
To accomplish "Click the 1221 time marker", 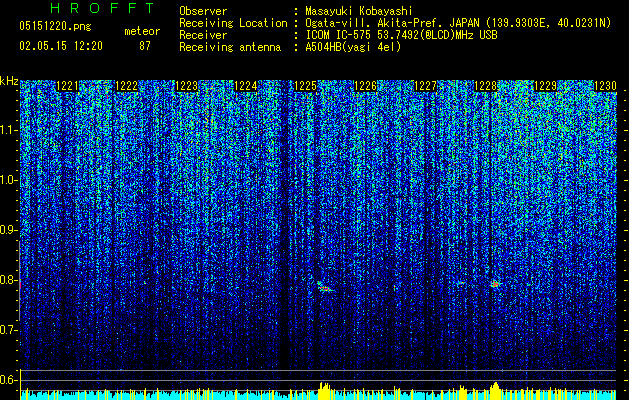I will coord(68,86).
